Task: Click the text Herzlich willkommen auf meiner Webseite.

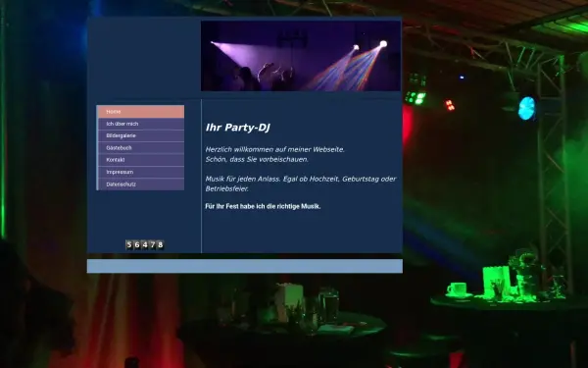Action: click(x=274, y=149)
